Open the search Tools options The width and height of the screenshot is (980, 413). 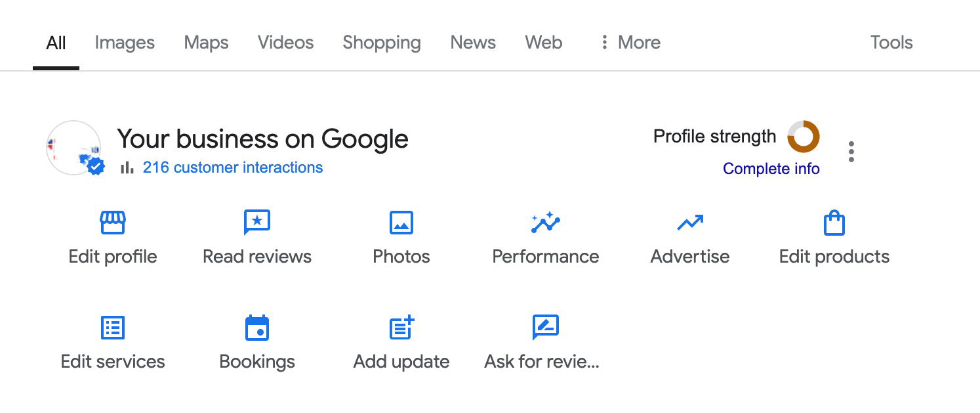tap(891, 43)
